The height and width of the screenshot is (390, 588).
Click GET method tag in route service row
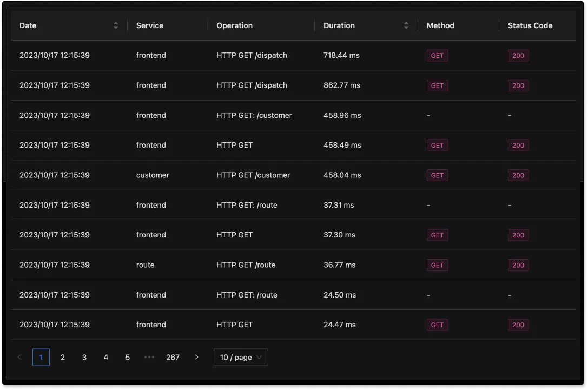tap(437, 265)
